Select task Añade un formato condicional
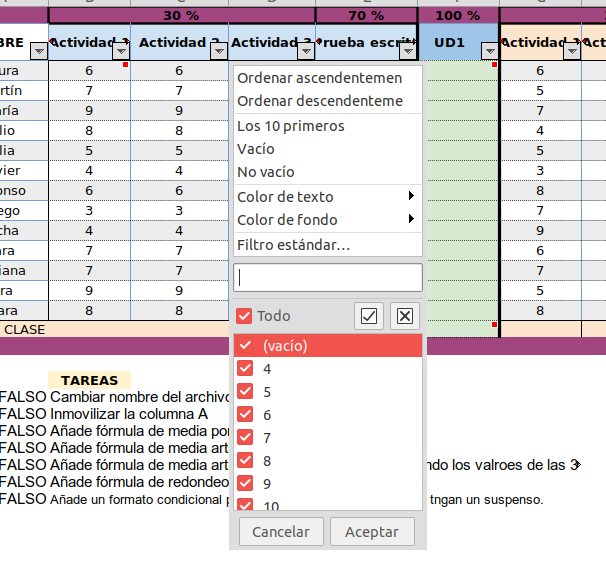 139,499
